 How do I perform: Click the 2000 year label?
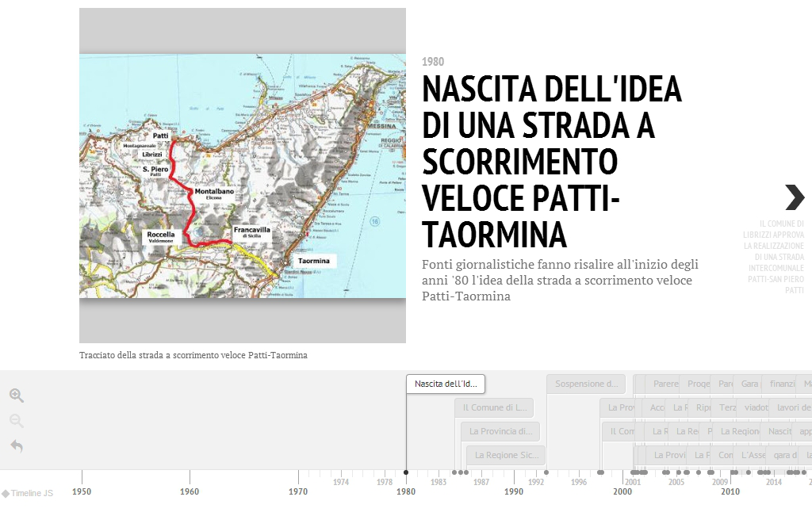[x=622, y=491]
